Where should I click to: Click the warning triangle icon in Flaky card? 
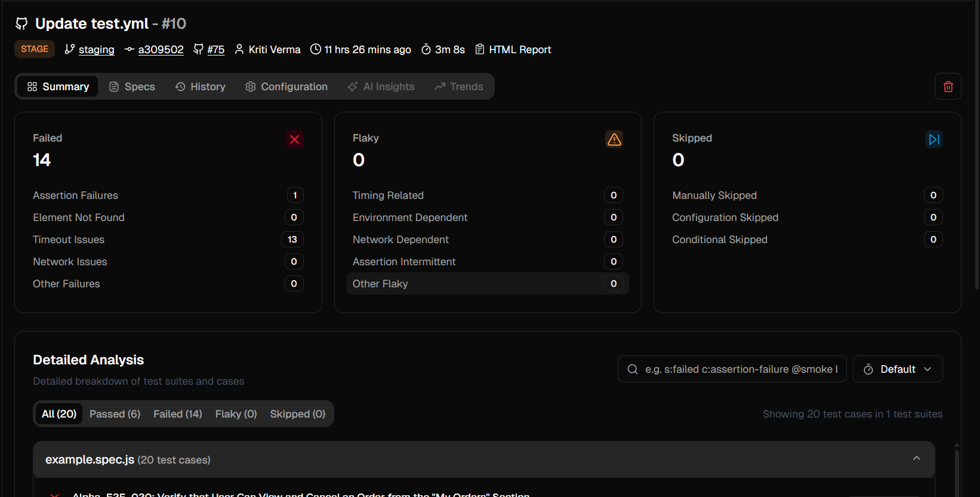coord(614,139)
